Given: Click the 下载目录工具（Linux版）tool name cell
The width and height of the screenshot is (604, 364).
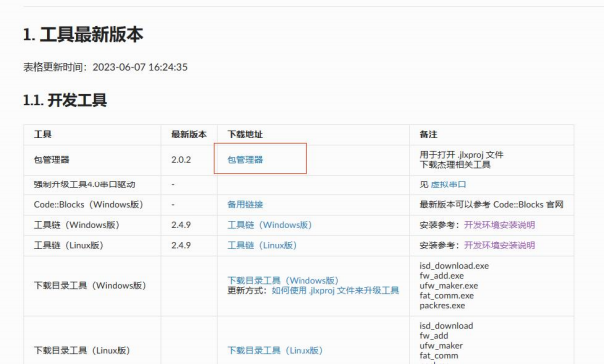Looking at the screenshot, I should 82,350.
